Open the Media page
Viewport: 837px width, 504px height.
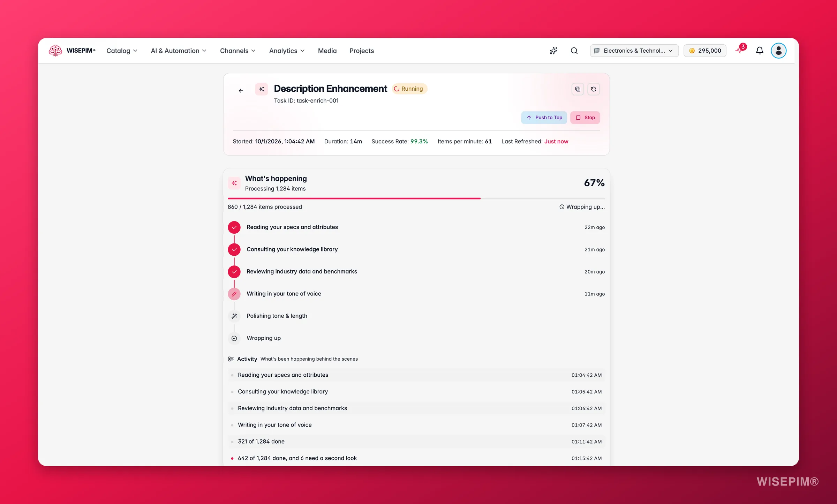[x=327, y=51]
